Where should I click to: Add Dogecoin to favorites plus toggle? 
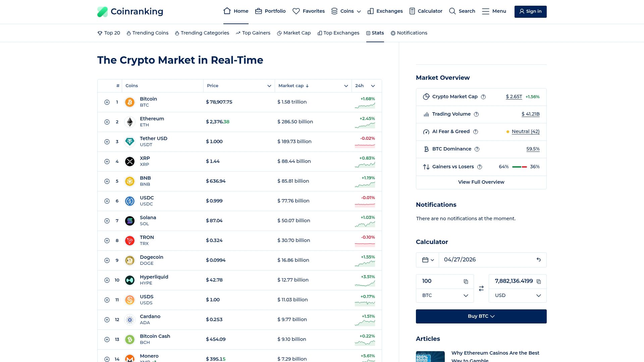click(107, 260)
